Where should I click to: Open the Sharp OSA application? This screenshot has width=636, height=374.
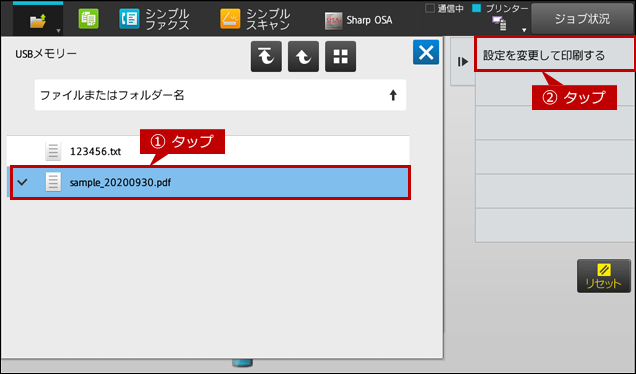(x=358, y=20)
